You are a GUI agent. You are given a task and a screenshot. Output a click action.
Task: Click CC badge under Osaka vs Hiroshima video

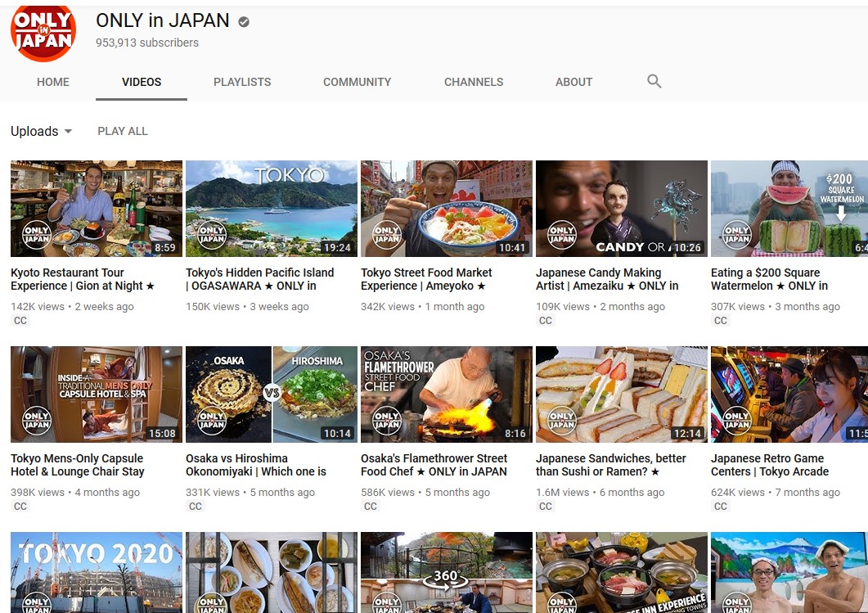pos(196,507)
